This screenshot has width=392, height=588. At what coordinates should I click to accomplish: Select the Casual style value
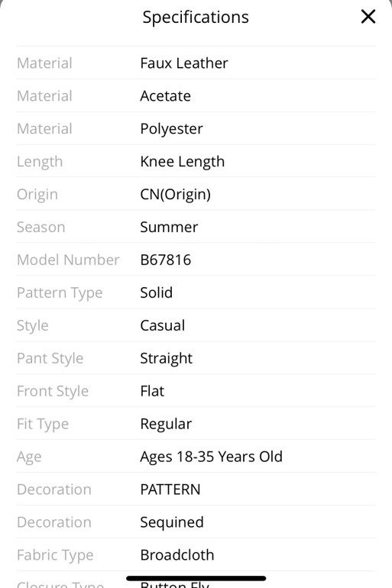(x=163, y=325)
